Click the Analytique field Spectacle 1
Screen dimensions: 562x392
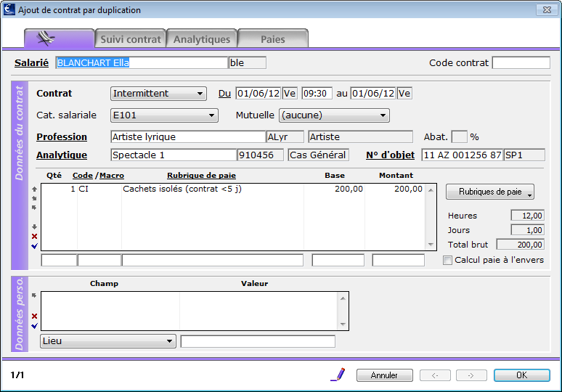(174, 155)
